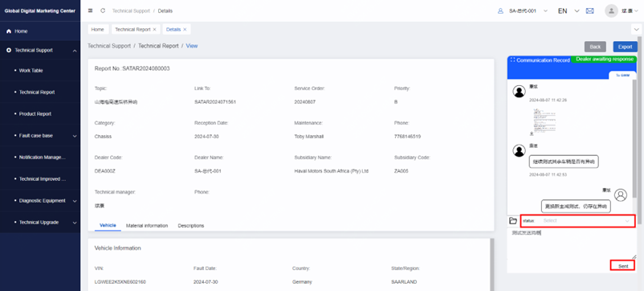644x291 pixels.
Task: Click the Export button
Action: 625,47
